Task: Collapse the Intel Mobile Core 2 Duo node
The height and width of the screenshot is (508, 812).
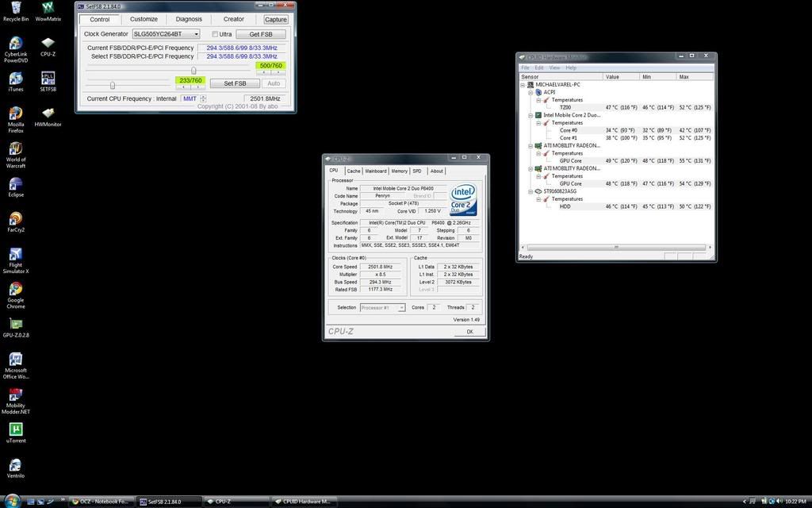Action: pyautogui.click(x=530, y=115)
